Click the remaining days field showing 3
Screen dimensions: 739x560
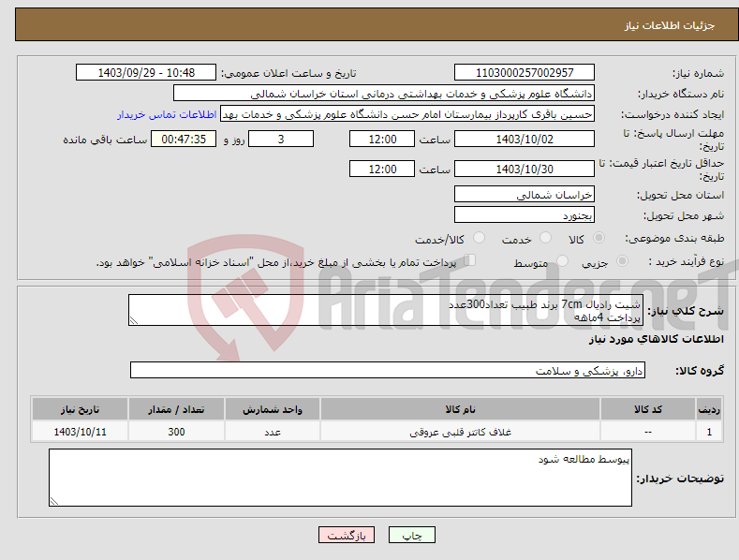click(281, 139)
